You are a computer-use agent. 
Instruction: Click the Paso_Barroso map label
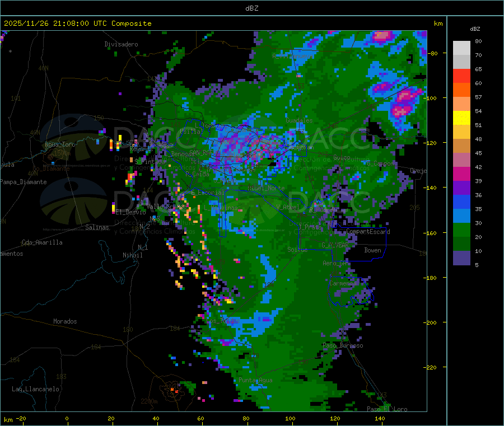pos(343,345)
